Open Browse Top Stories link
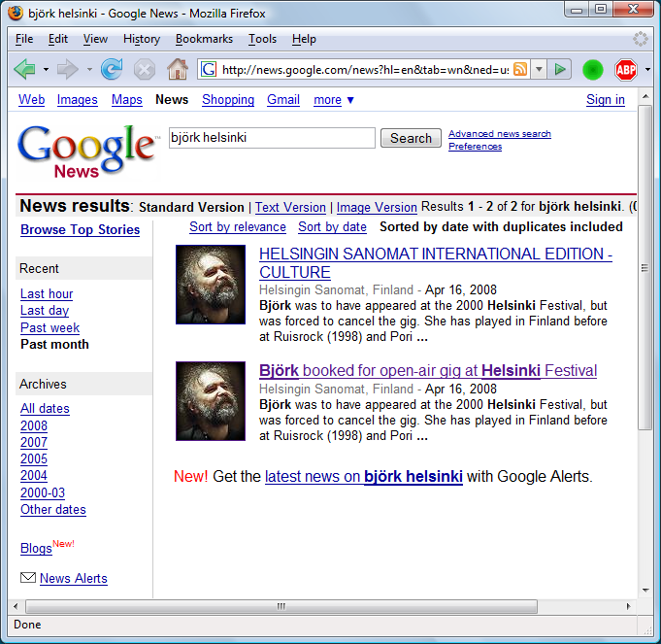Screen dimensions: 661x644 pos(81,229)
